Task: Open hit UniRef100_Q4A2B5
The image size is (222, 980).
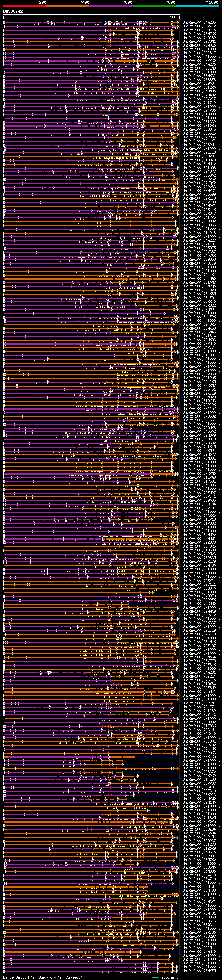Action: coord(199,23)
